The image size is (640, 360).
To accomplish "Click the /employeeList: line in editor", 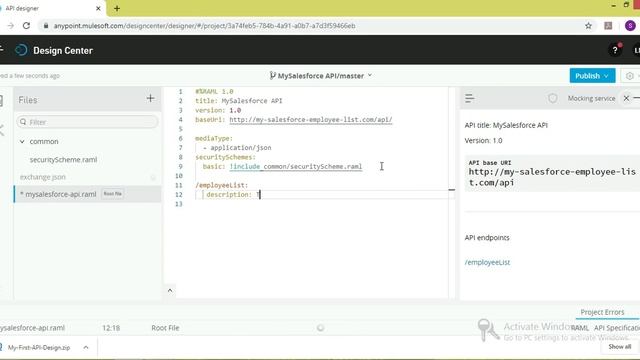I will click(221, 185).
